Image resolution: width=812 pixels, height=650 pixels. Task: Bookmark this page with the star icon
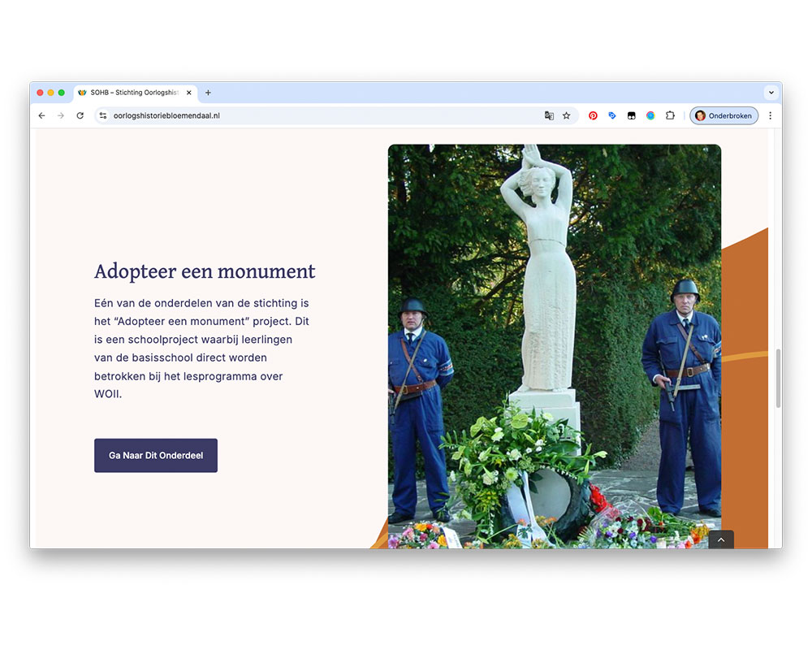point(567,115)
